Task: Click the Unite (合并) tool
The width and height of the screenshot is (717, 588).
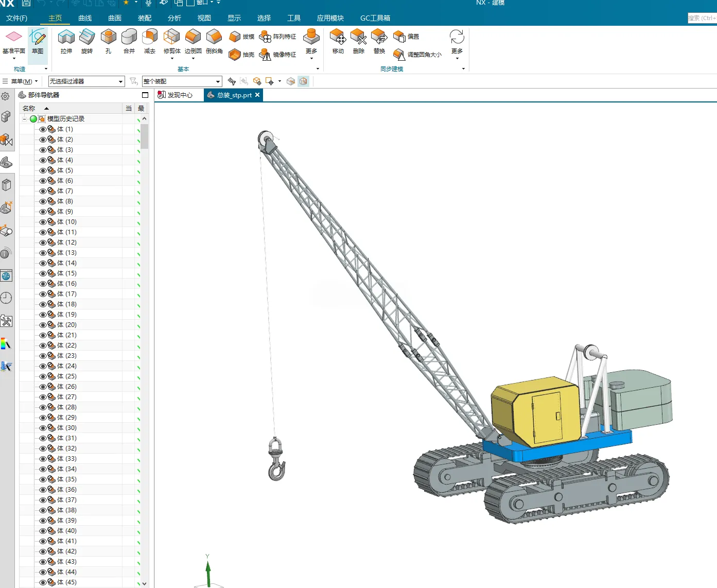Action: click(x=129, y=42)
